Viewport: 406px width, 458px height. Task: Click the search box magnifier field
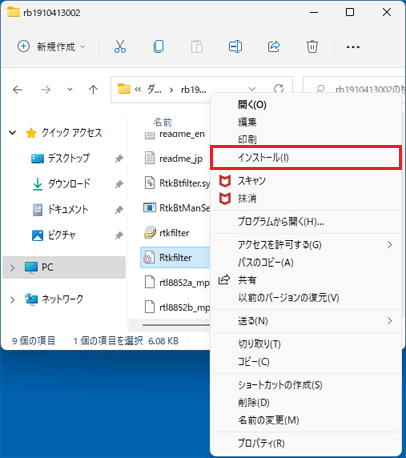pyautogui.click(x=354, y=89)
